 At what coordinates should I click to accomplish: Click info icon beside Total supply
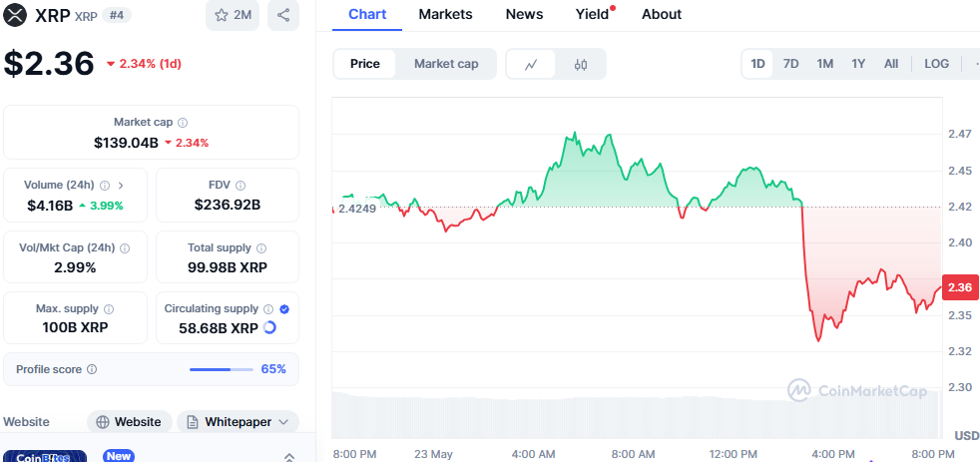(261, 248)
